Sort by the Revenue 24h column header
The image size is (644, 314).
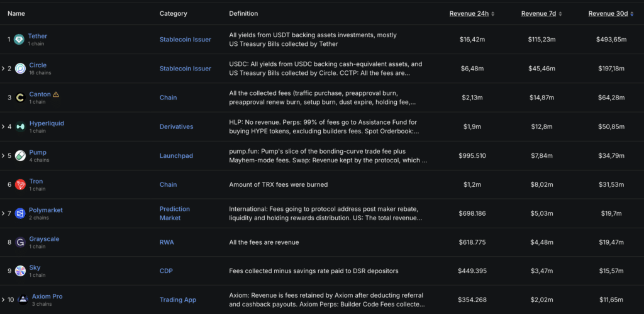[x=469, y=14]
